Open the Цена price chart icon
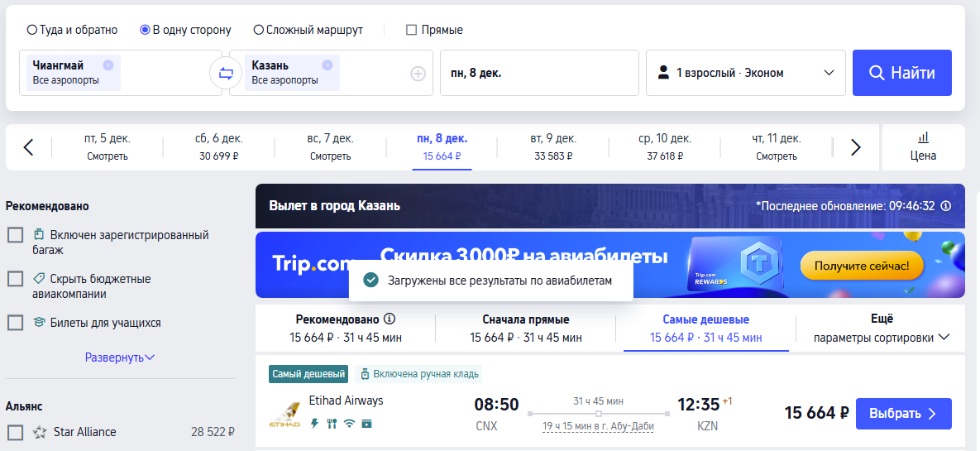This screenshot has width=980, height=451. [x=923, y=146]
